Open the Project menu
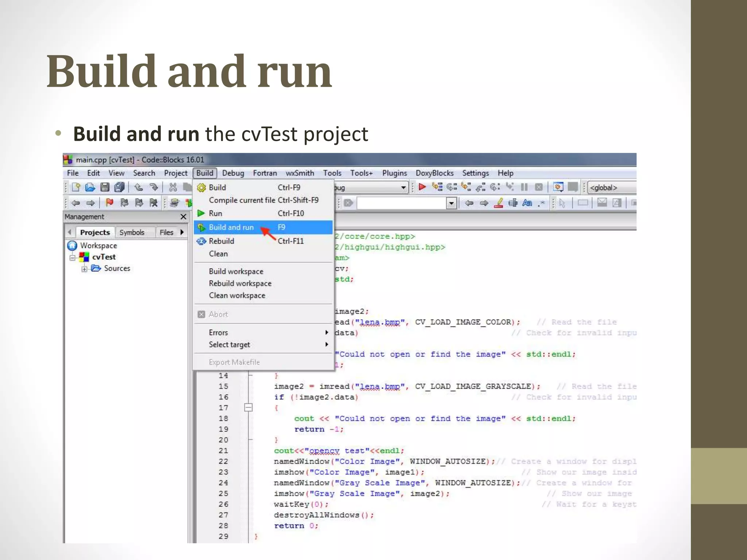Screen dimensions: 747x560 (175, 173)
